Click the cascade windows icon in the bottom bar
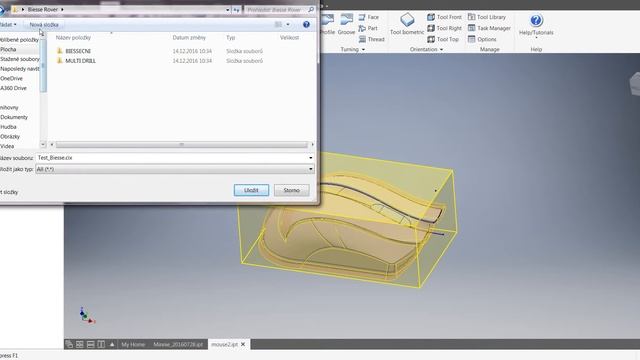 (x=69, y=344)
